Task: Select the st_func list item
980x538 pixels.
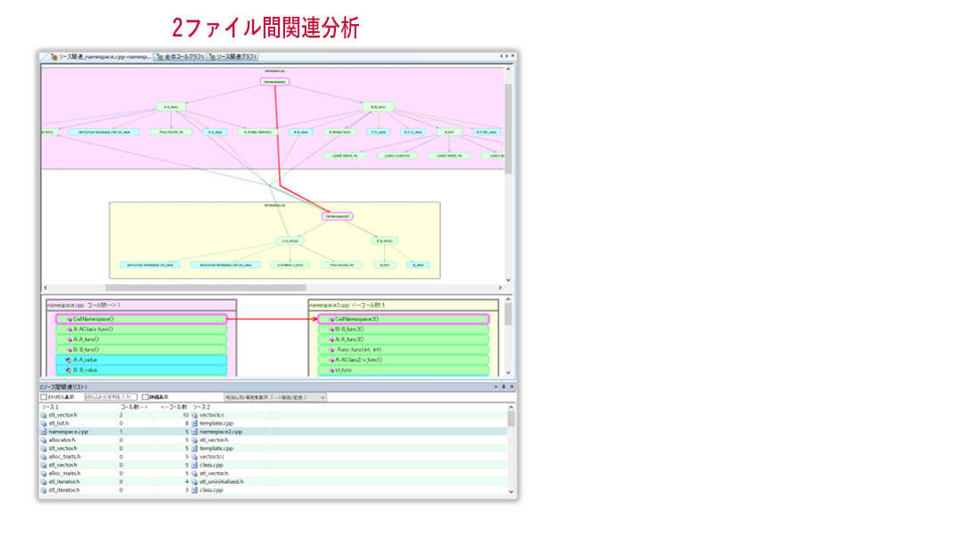Action: point(403,370)
